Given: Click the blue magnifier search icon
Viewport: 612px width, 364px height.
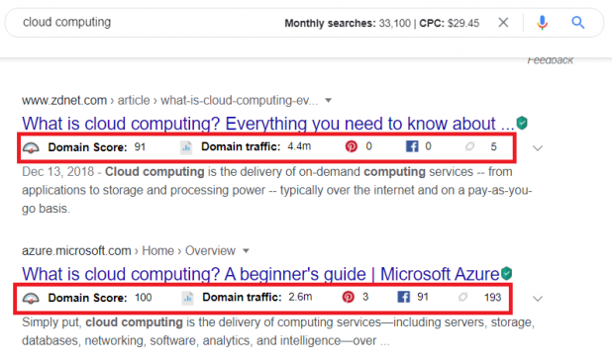Looking at the screenshot, I should coord(578,23).
